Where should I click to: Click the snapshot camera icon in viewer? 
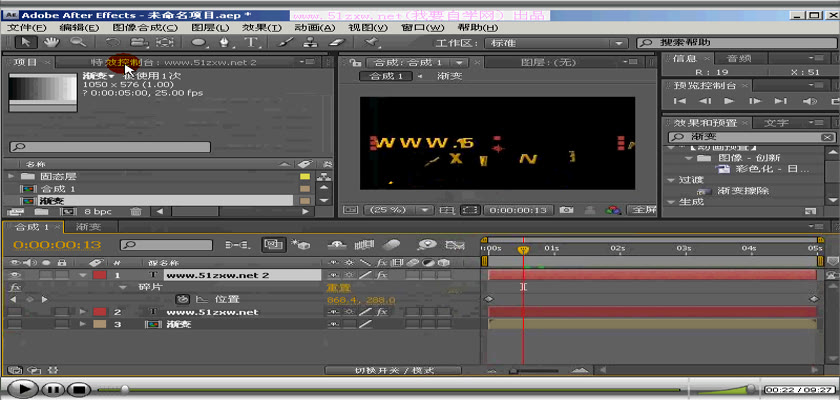pos(566,210)
